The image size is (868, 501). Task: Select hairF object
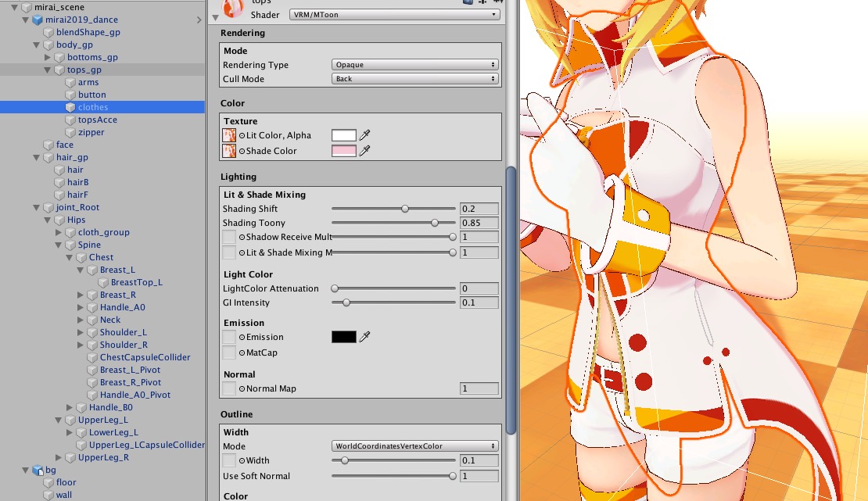click(x=77, y=195)
